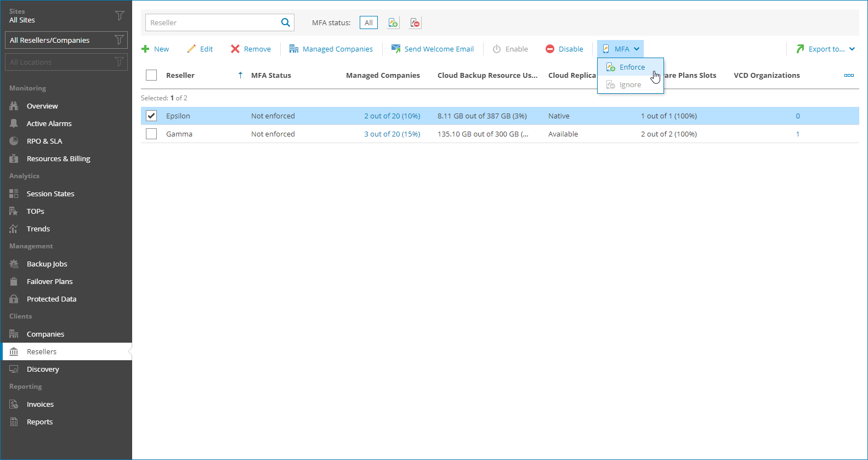Viewport: 868px width, 460px height.
Task: Choose Enforce from the MFA menu
Action: [x=631, y=67]
